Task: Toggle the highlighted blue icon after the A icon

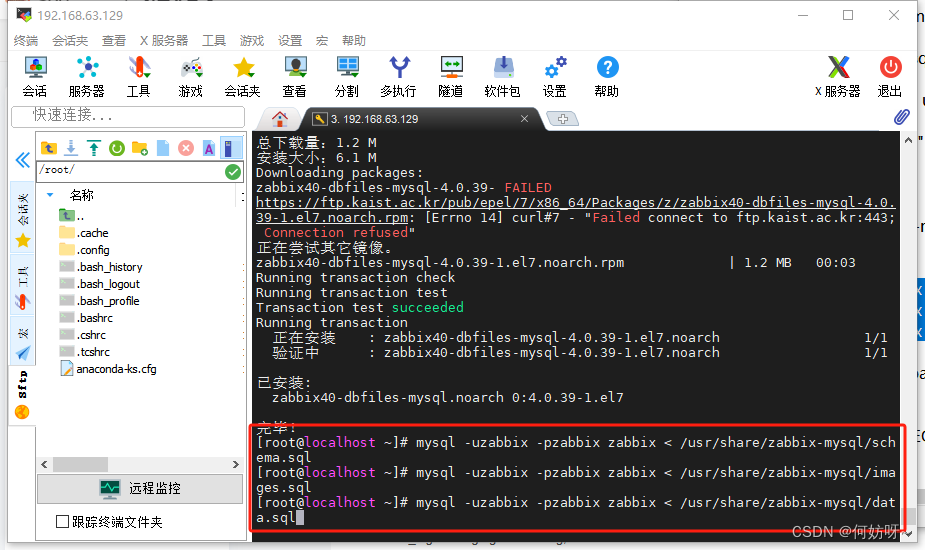Action: click(231, 148)
